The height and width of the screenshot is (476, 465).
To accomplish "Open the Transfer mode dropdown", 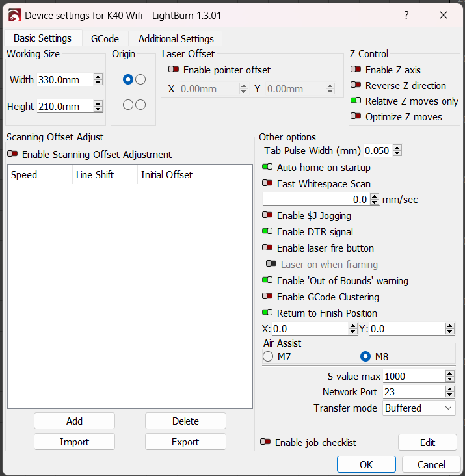I will pos(419,408).
